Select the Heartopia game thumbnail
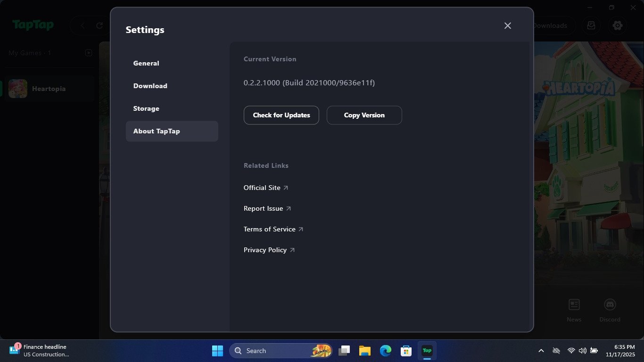The width and height of the screenshot is (644, 362). click(17, 88)
